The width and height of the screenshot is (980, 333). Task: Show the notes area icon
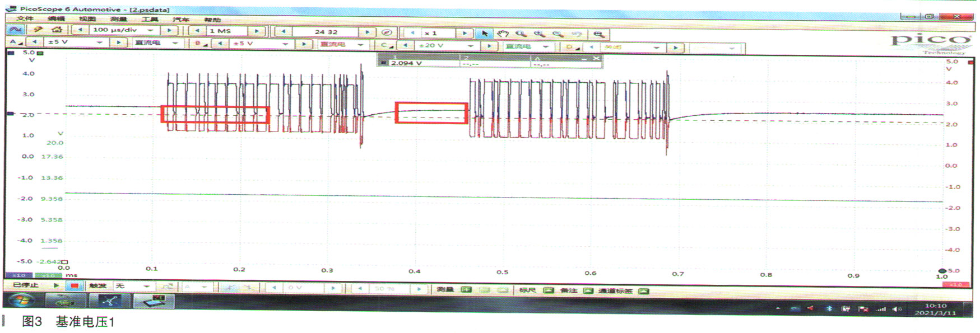(588, 290)
